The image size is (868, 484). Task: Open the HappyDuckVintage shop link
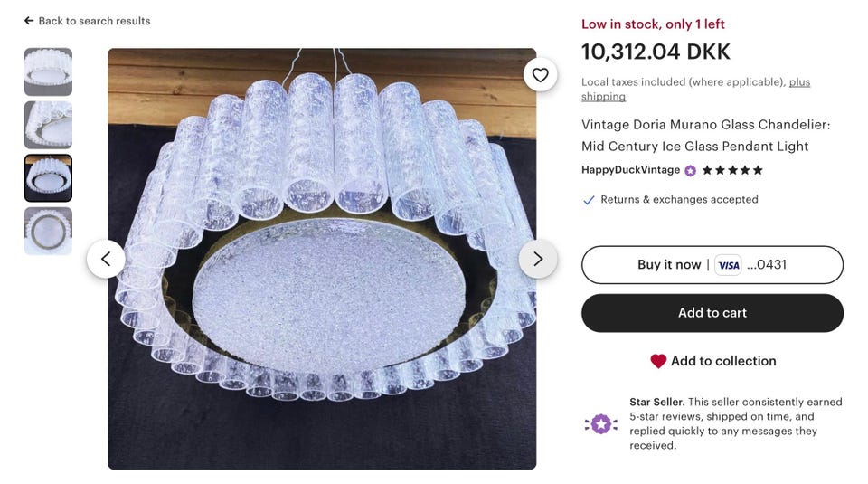tap(630, 170)
